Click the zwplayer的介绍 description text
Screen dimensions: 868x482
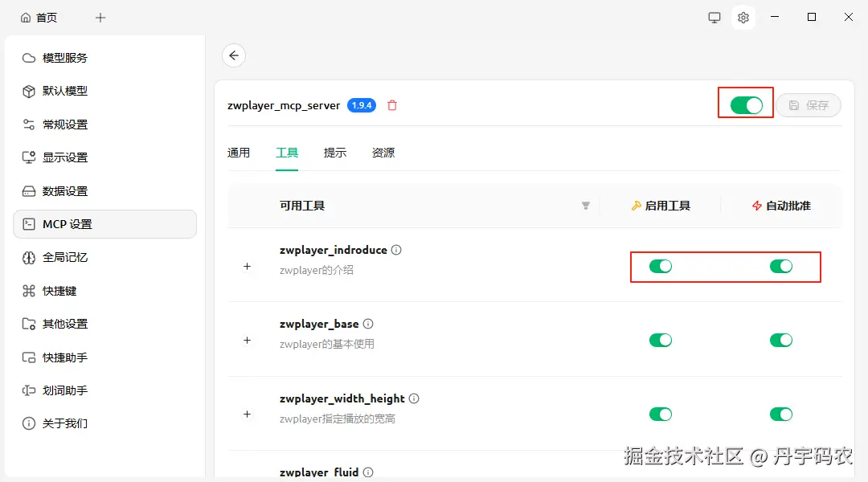click(x=316, y=270)
